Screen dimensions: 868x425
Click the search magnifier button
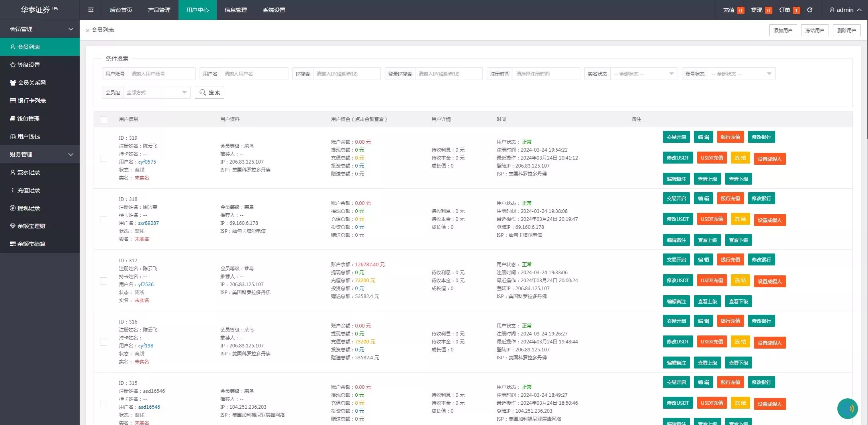pyautogui.click(x=210, y=92)
